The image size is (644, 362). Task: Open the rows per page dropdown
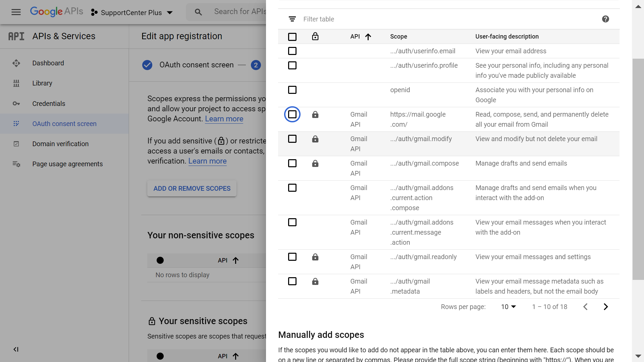point(508,307)
